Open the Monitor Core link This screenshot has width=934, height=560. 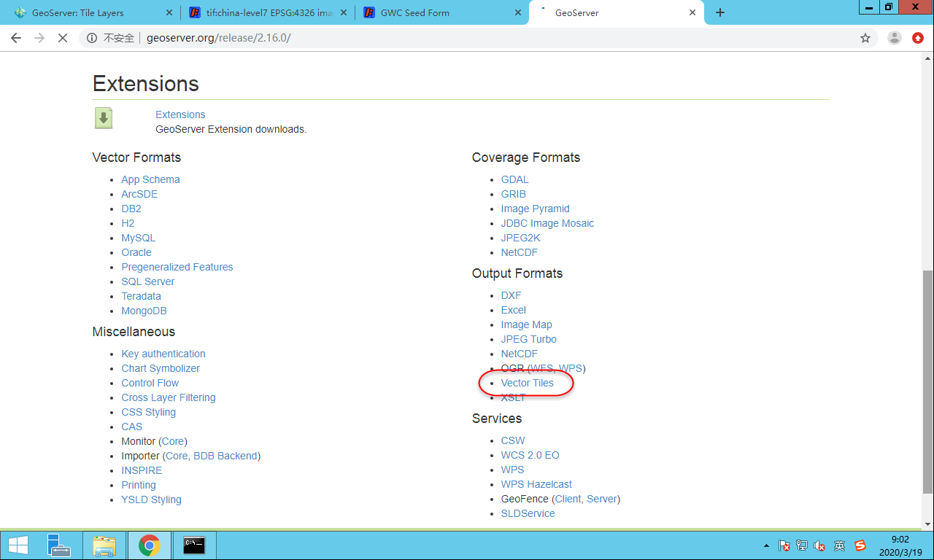(173, 441)
